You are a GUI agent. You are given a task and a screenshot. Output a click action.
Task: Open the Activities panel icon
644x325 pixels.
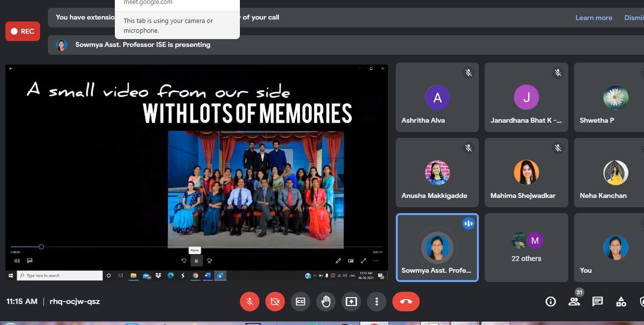621,302
